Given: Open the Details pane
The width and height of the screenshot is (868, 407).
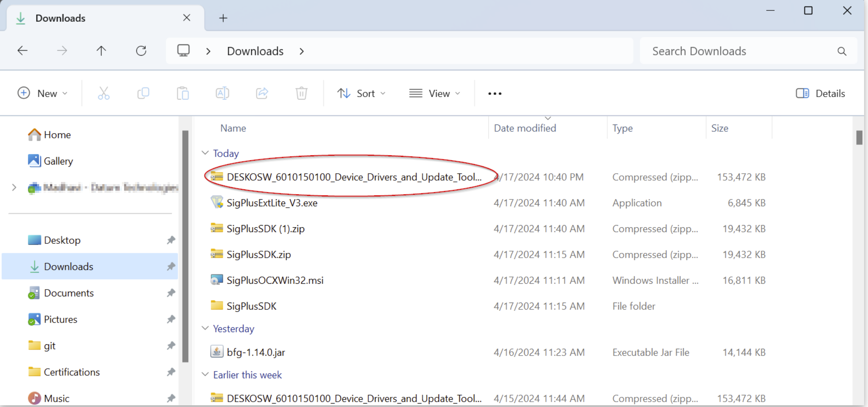Looking at the screenshot, I should [x=820, y=93].
